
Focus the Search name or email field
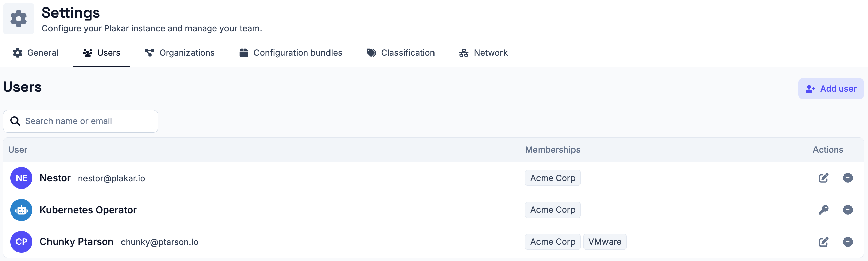tap(80, 121)
